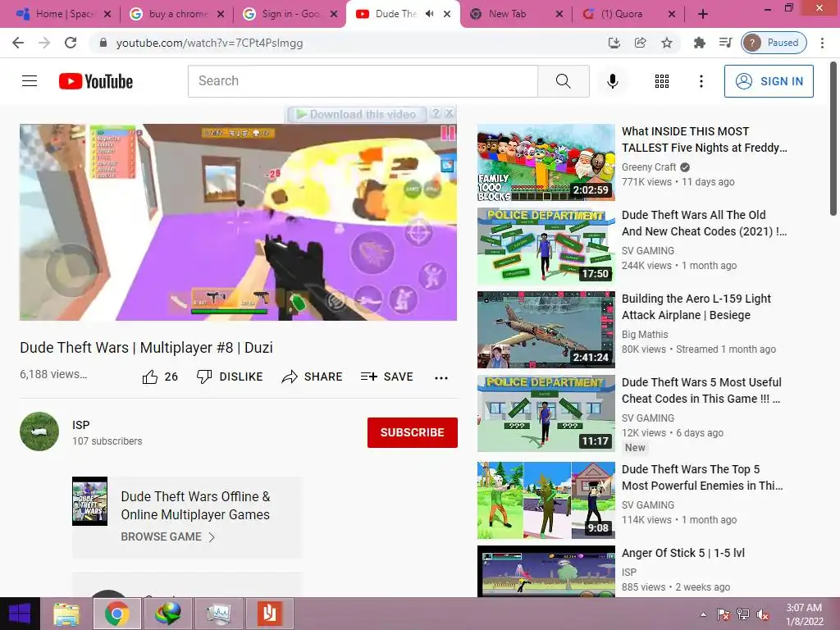Open Aero L-159 Besiege video thumbnail
Viewport: 840px width, 630px height.
coord(546,330)
